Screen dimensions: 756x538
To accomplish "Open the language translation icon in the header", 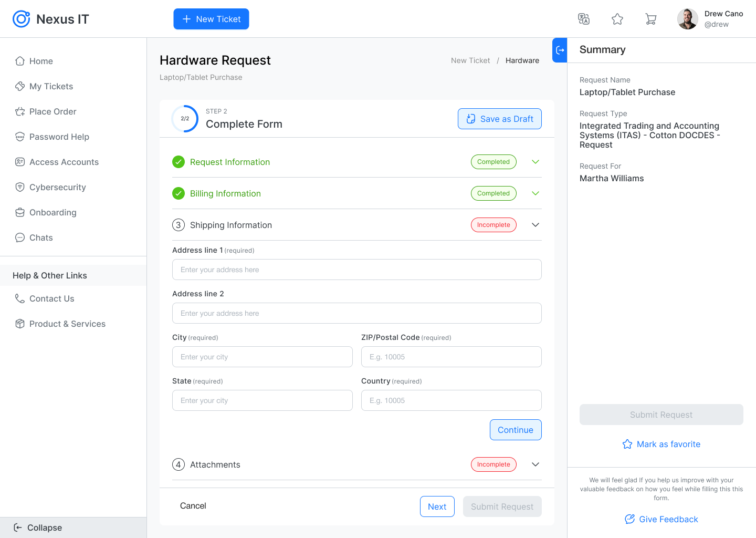I will click(584, 19).
